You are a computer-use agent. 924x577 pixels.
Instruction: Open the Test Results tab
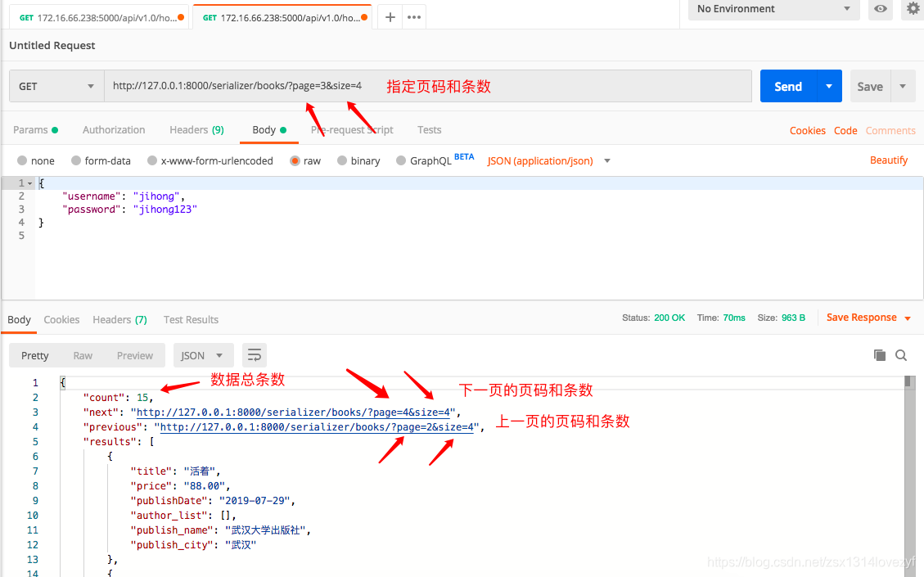click(x=191, y=319)
